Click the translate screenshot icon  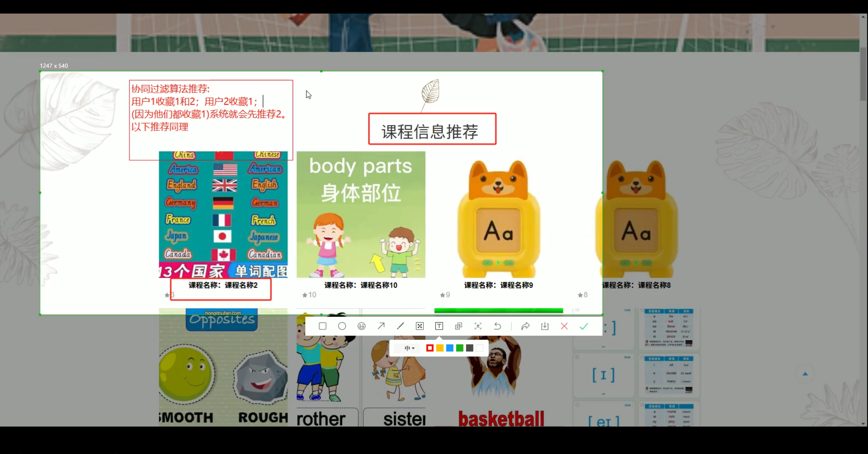(458, 326)
